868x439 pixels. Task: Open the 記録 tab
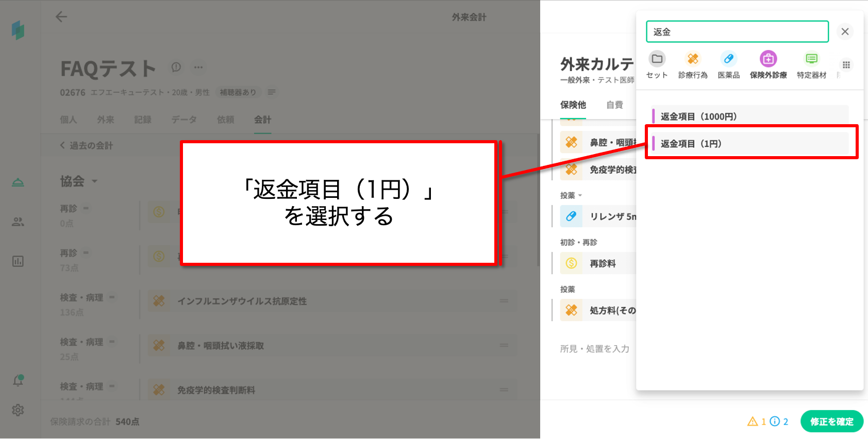click(x=143, y=120)
